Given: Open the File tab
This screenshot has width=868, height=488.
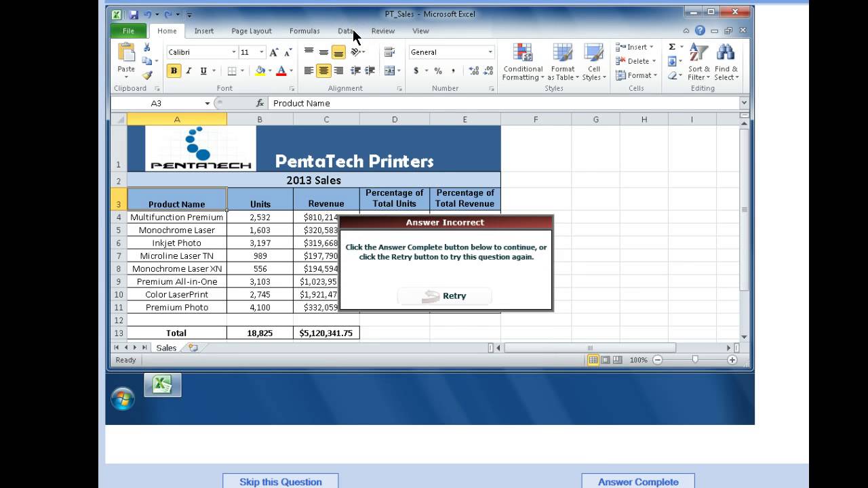Looking at the screenshot, I should [128, 30].
